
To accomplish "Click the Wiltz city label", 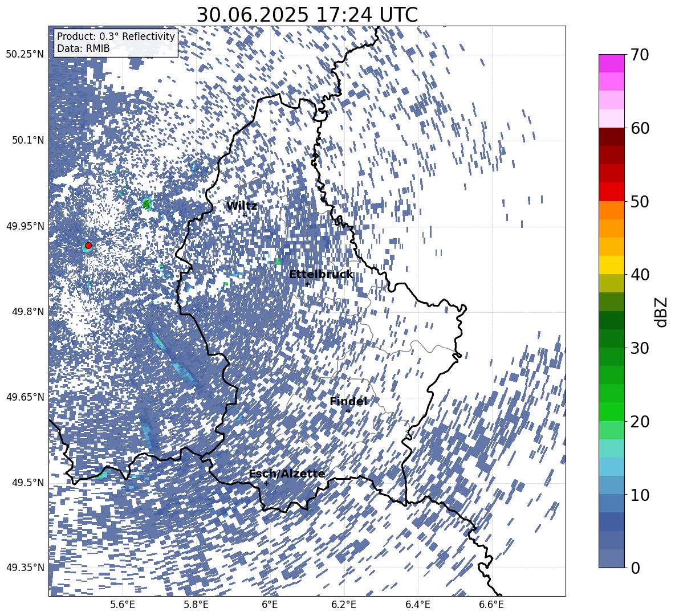I will coord(242,206).
